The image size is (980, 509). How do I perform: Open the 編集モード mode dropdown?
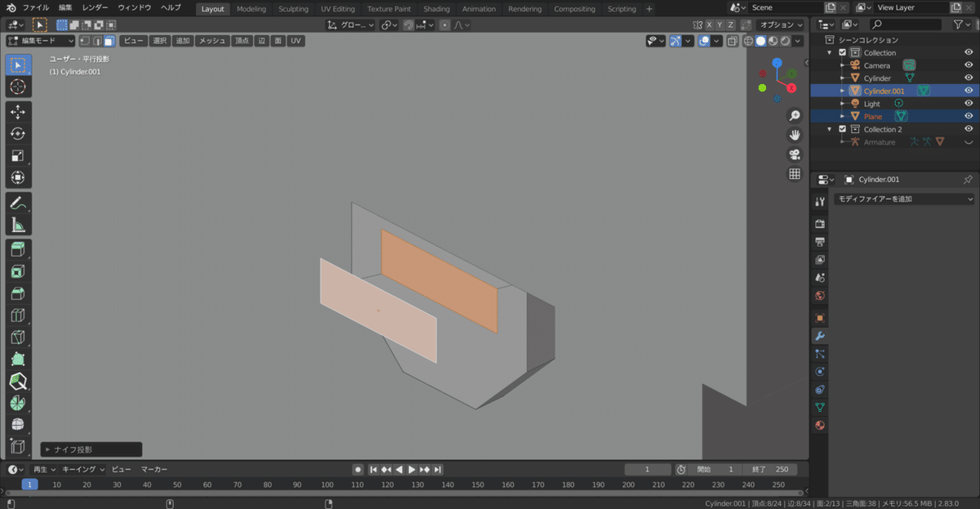point(41,41)
